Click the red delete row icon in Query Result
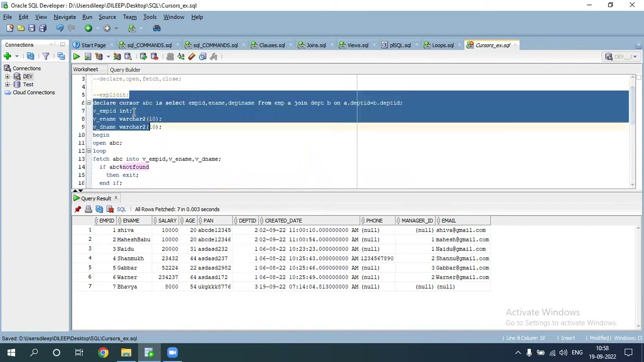This screenshot has height=362, width=644. tap(110, 209)
